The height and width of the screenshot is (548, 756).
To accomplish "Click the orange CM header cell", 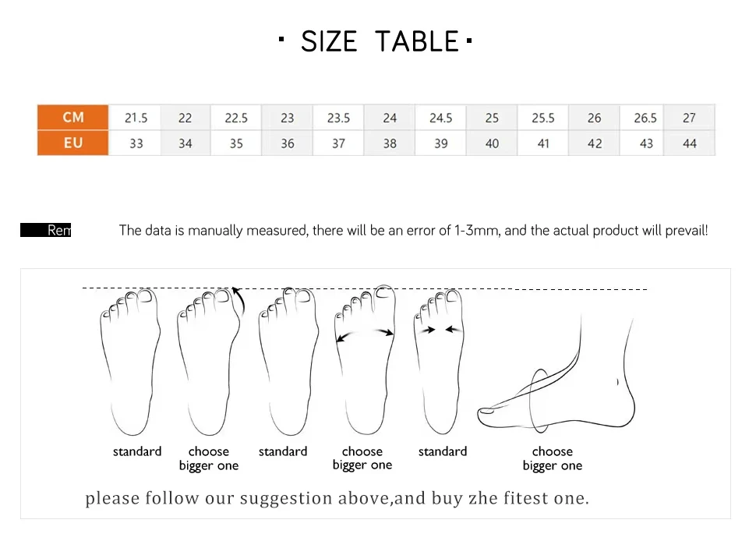I will 72,117.
